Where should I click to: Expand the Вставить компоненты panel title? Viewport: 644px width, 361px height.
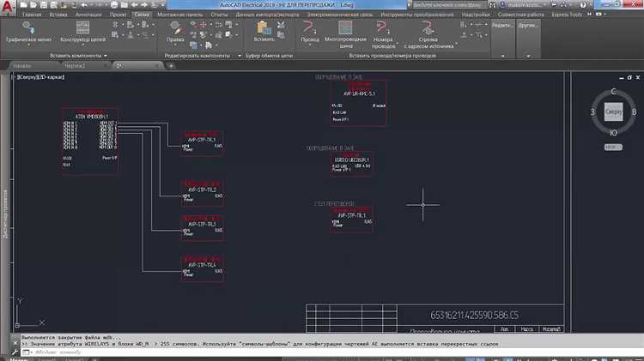(78, 56)
